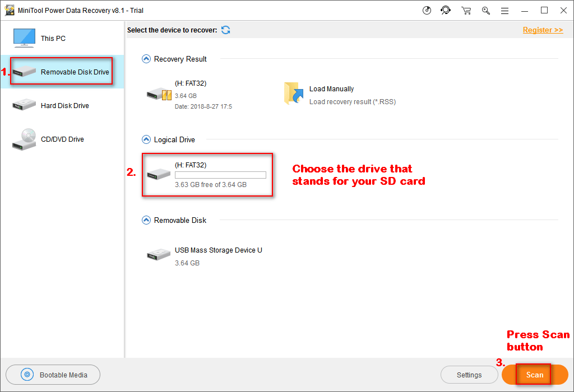Screen dimensions: 574x392
Task: Select This PC in sidebar
Action: 62,38
